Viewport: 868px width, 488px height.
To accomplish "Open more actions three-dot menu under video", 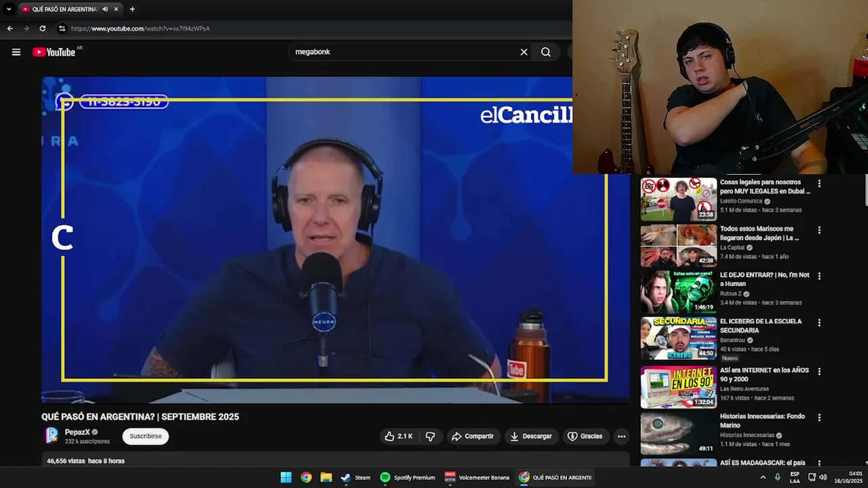I will click(621, 436).
